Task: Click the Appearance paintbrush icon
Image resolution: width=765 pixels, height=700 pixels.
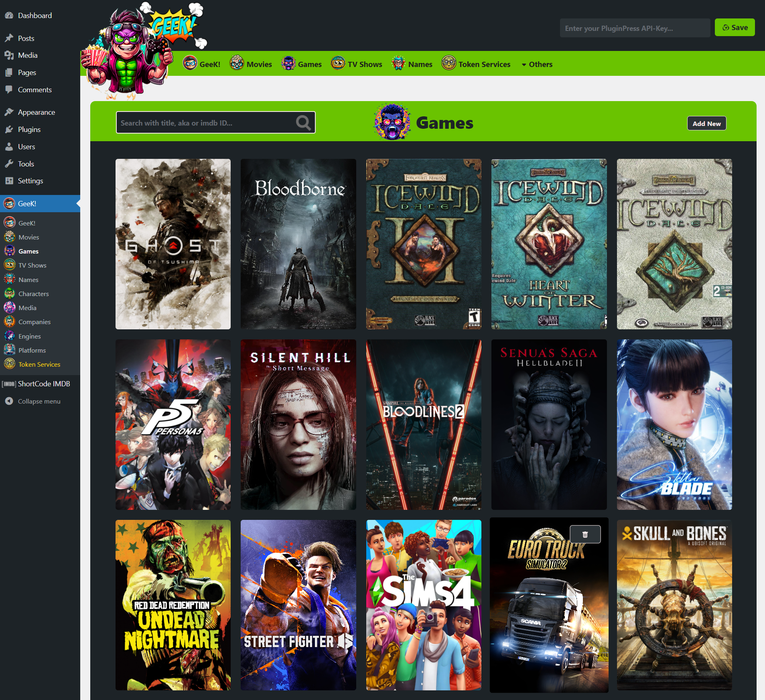Action: (9, 112)
